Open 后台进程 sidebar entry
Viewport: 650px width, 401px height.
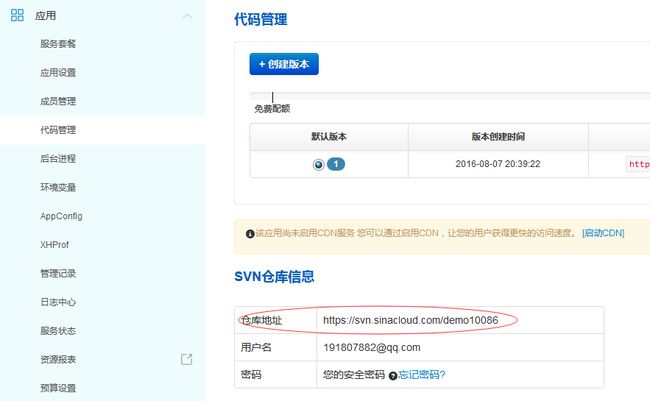click(x=58, y=158)
